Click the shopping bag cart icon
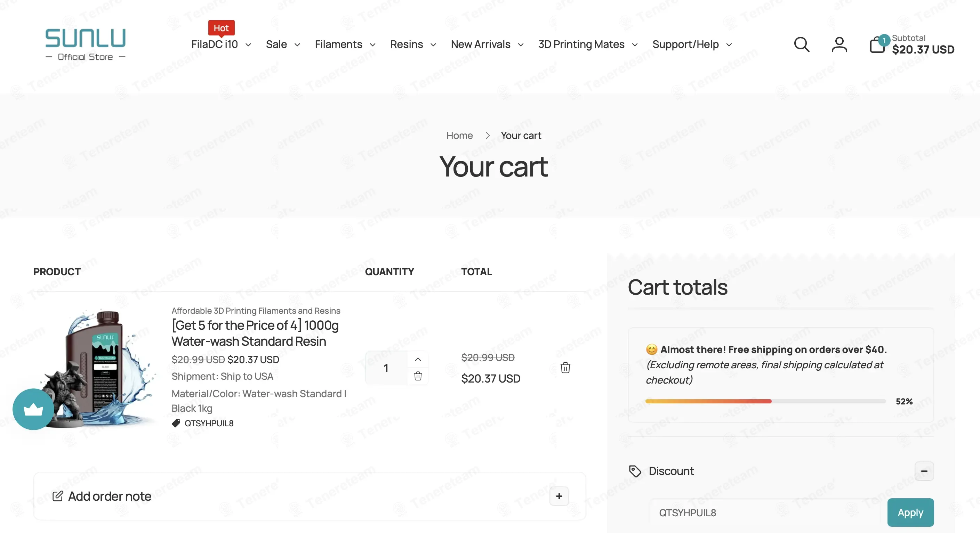 tap(878, 44)
